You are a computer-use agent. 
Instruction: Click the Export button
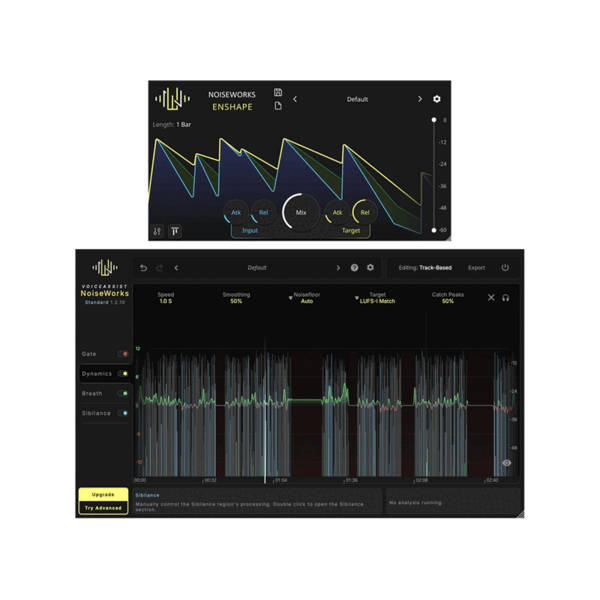[x=476, y=268]
